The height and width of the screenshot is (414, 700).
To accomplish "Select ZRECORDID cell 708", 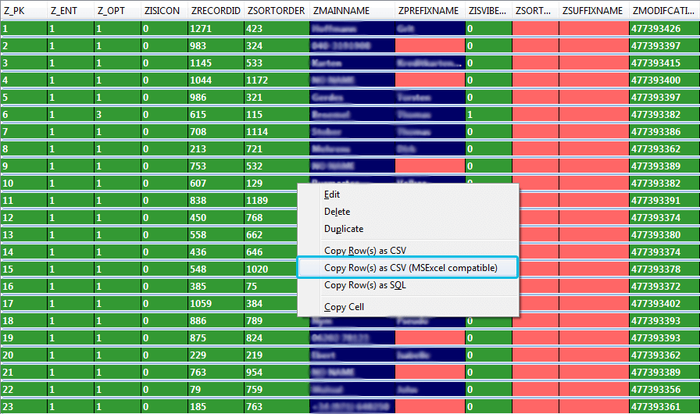I will (216, 132).
